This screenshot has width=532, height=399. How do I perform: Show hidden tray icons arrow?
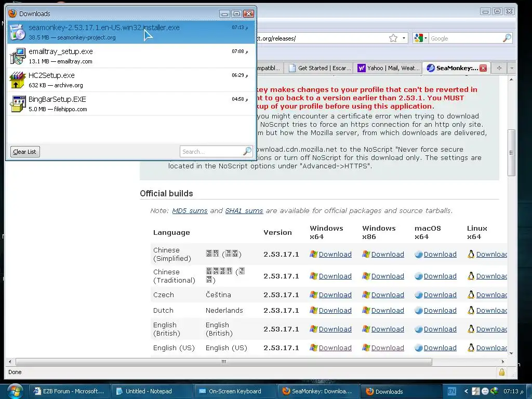tap(466, 391)
